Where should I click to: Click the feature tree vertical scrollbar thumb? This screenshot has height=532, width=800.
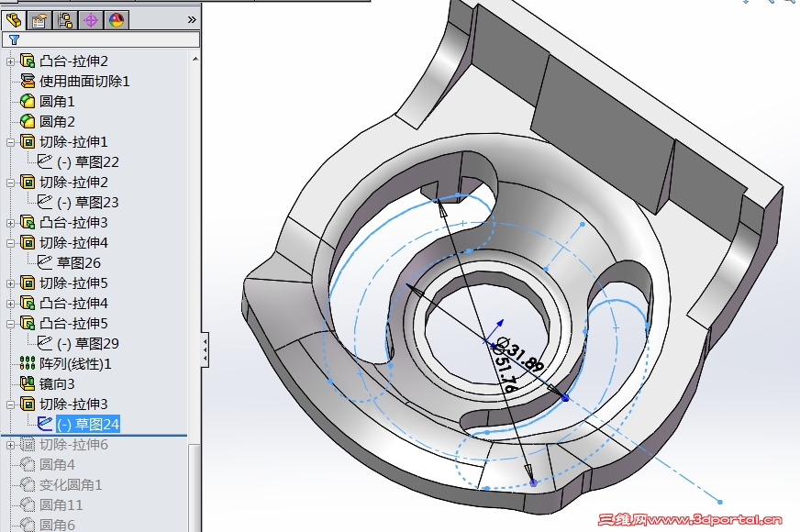tap(194, 487)
